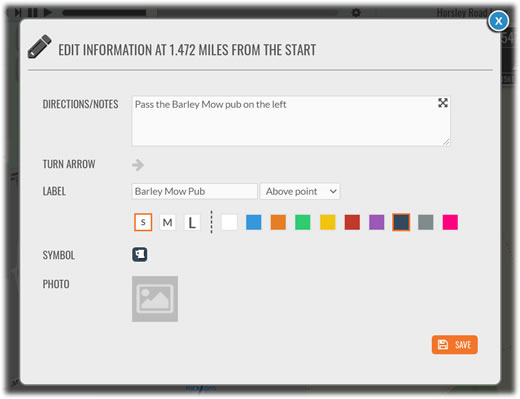This screenshot has height=399, width=520.
Task: Click the step-forward button behind the dialog
Action: click(x=18, y=12)
